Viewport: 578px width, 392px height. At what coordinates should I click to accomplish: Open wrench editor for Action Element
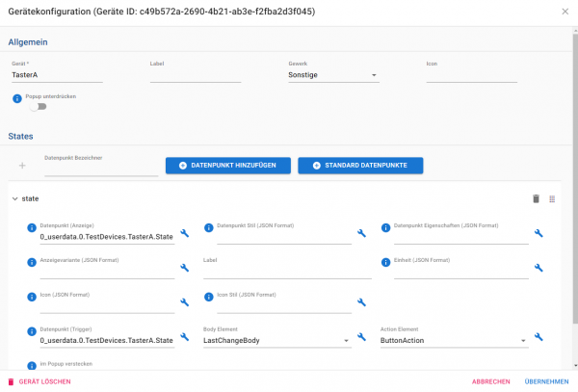[x=539, y=337]
